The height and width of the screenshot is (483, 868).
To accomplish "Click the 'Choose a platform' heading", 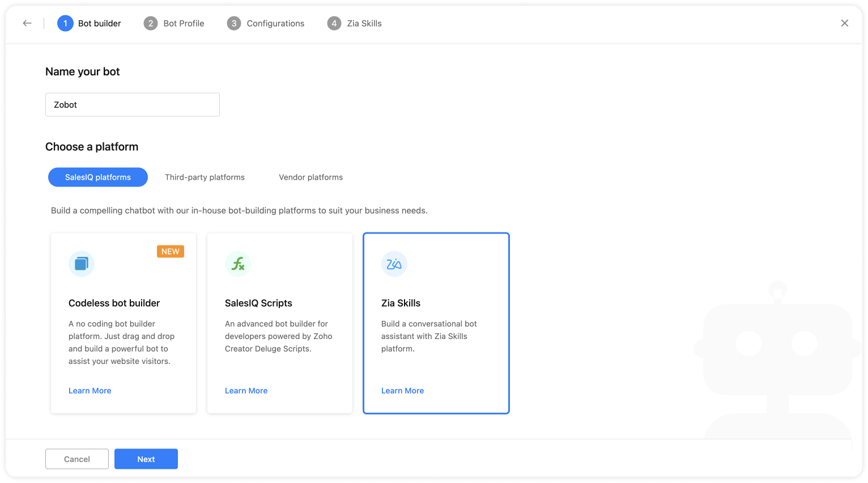I will coord(92,147).
